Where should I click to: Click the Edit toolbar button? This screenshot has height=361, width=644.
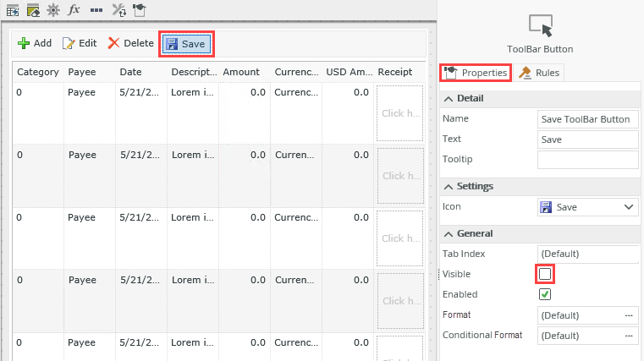pyautogui.click(x=80, y=43)
